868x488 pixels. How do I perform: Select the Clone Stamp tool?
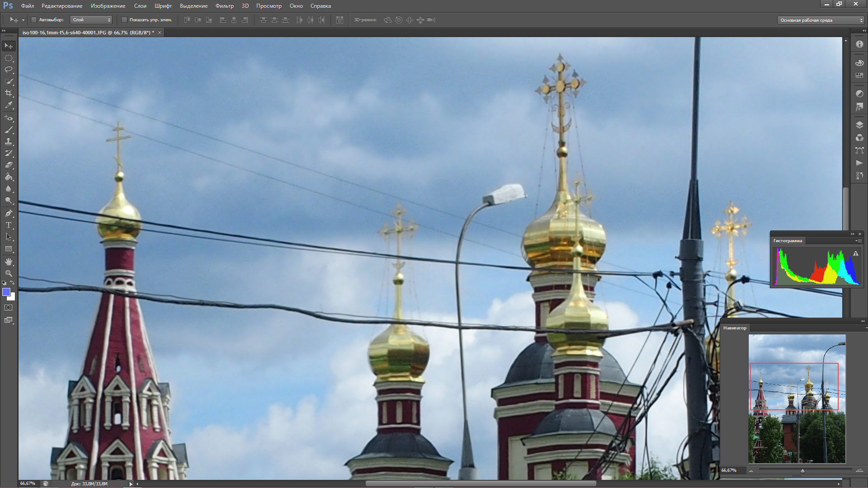9,141
